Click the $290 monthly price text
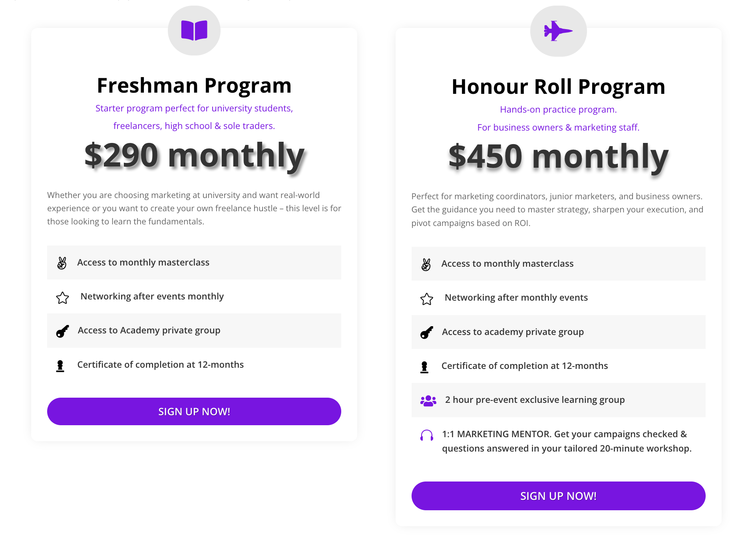Viewport: 756px width, 539px height. pos(195,155)
